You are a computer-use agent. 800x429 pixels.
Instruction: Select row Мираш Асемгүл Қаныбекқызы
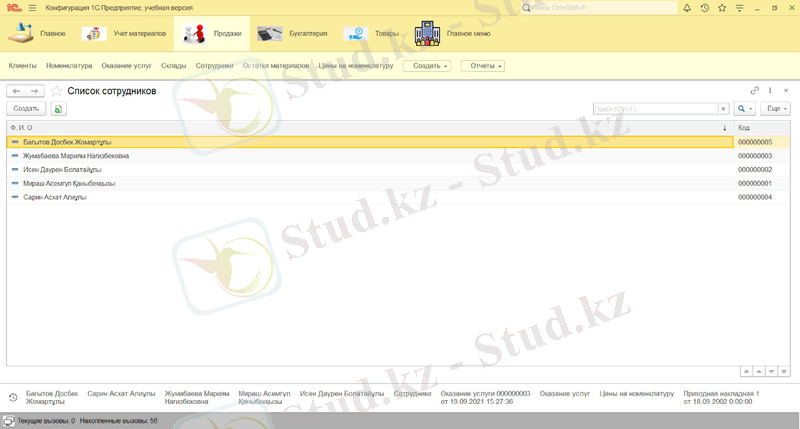[370, 184]
